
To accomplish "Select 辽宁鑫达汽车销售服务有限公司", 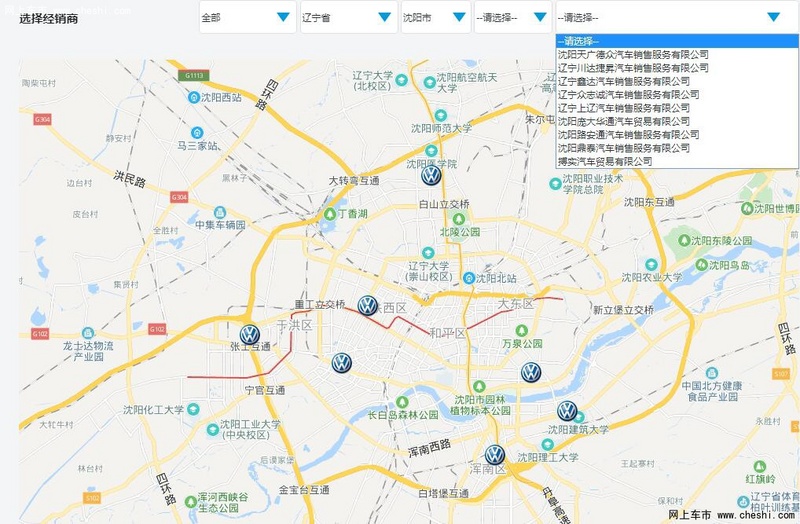I will [677, 81].
